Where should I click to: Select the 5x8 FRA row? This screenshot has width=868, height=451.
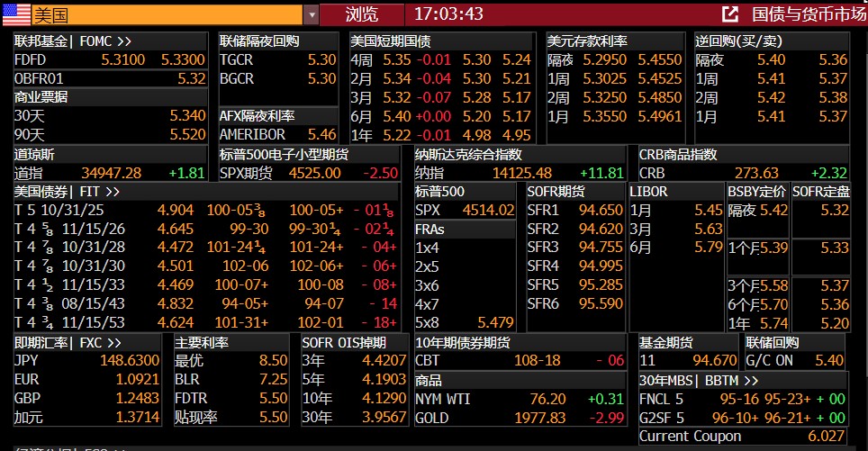(466, 323)
